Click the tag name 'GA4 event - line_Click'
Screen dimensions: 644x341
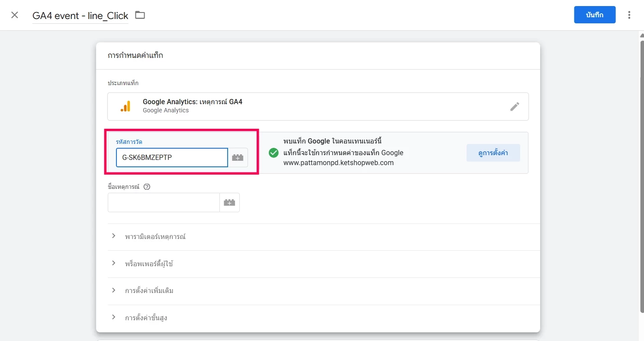pyautogui.click(x=80, y=16)
